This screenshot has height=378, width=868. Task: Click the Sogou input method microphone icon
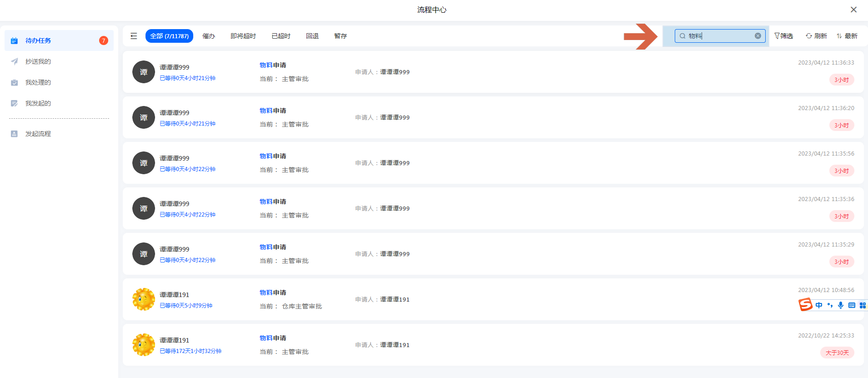(841, 305)
